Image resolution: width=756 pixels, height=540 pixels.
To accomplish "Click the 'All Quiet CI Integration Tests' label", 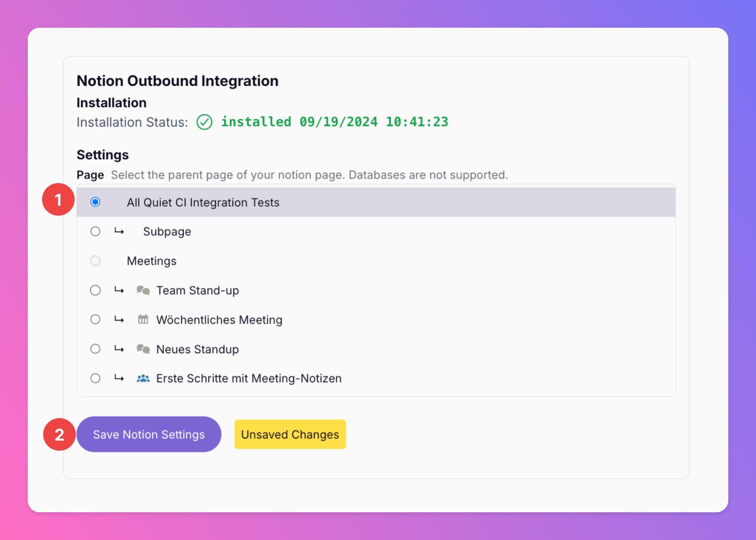I will click(203, 202).
